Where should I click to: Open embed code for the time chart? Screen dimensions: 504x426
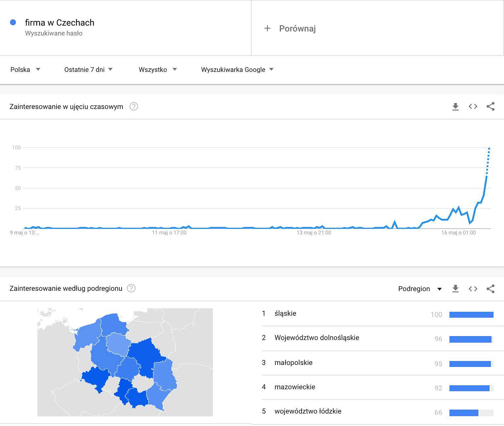tap(473, 106)
